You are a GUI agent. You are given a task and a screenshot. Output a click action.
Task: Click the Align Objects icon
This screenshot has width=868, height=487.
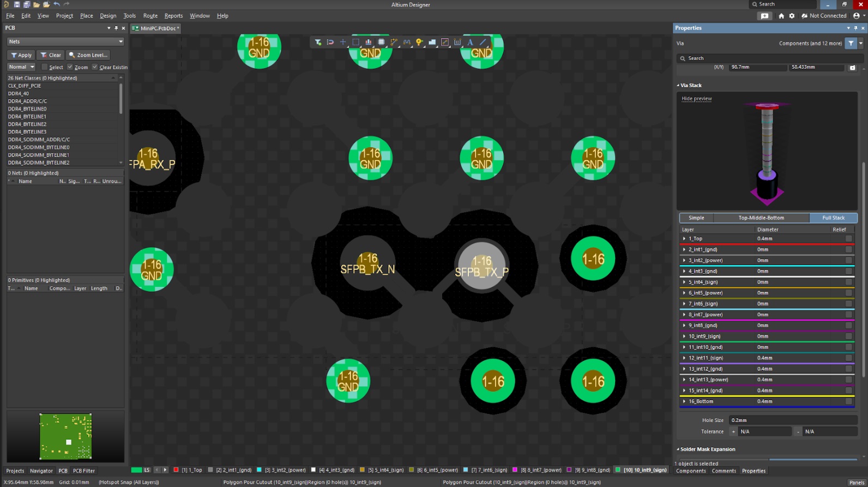click(369, 42)
